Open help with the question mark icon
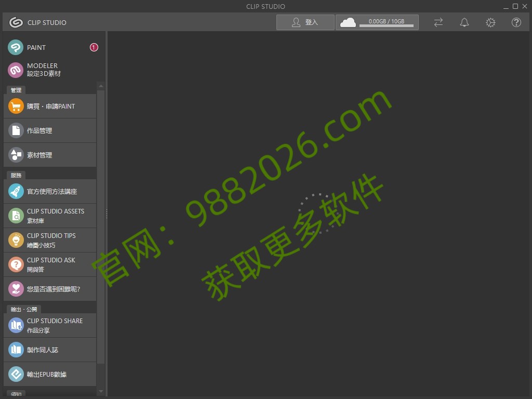The width and height of the screenshot is (532, 399). tap(516, 22)
